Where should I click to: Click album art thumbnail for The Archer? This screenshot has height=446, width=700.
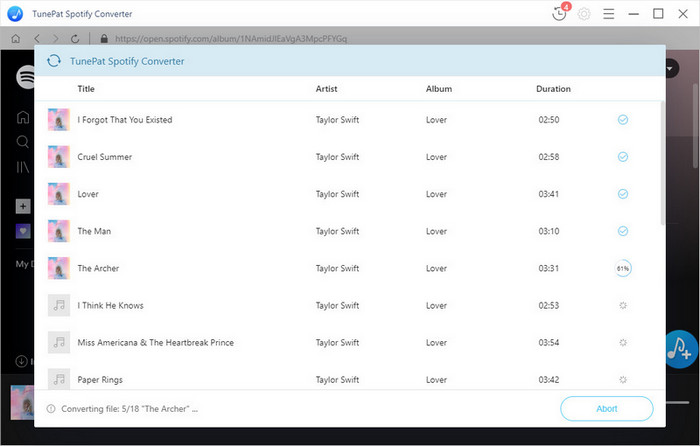[58, 268]
